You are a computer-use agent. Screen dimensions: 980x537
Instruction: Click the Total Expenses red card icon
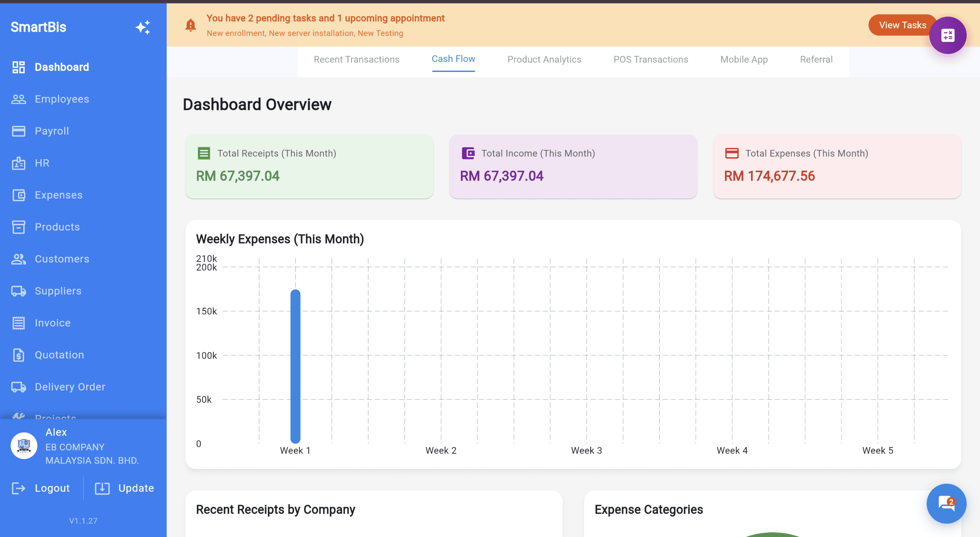(x=732, y=153)
